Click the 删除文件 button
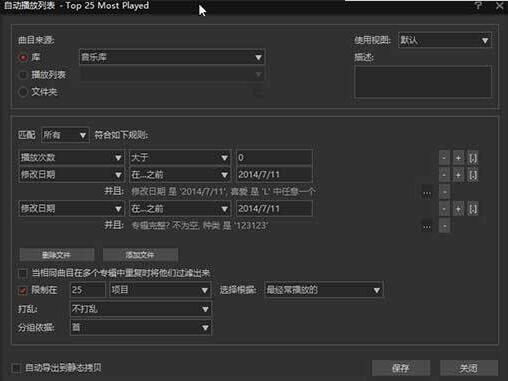 (57, 255)
